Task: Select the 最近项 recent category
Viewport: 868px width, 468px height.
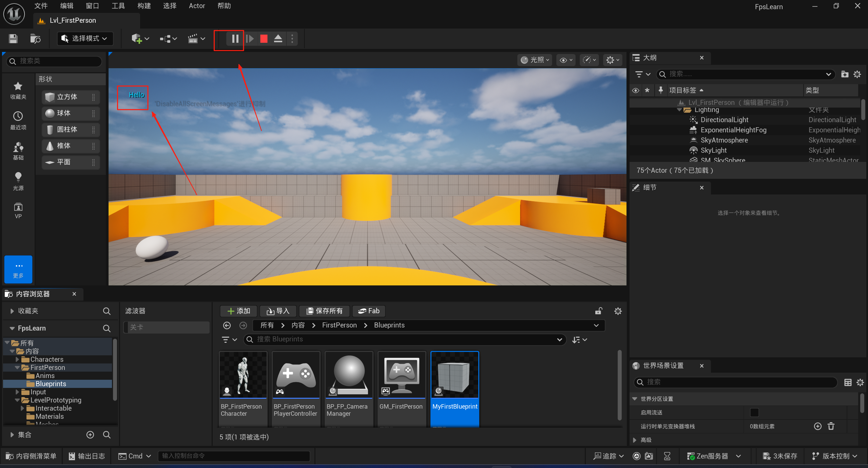Action: click(x=18, y=120)
